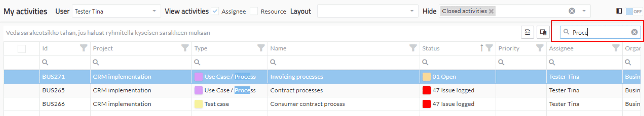Expand the User dropdown showing Tester Tina
Screen dimensions: 644x116
154,11
